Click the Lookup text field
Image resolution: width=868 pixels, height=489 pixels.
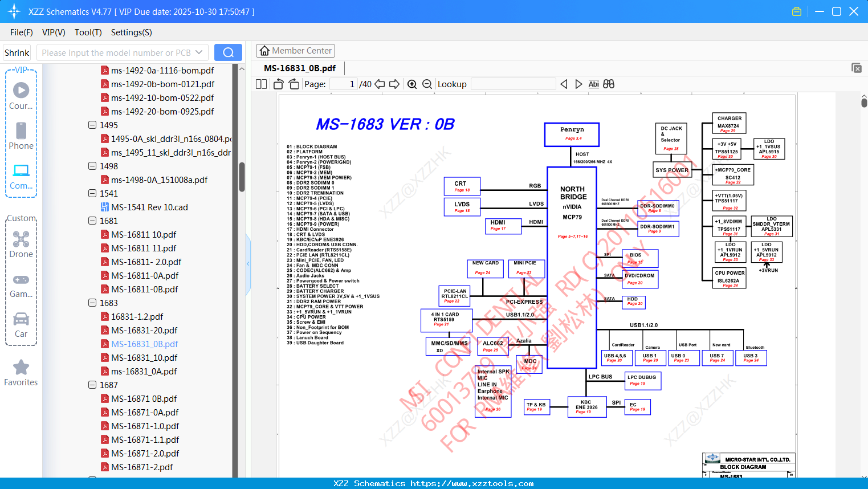point(513,84)
